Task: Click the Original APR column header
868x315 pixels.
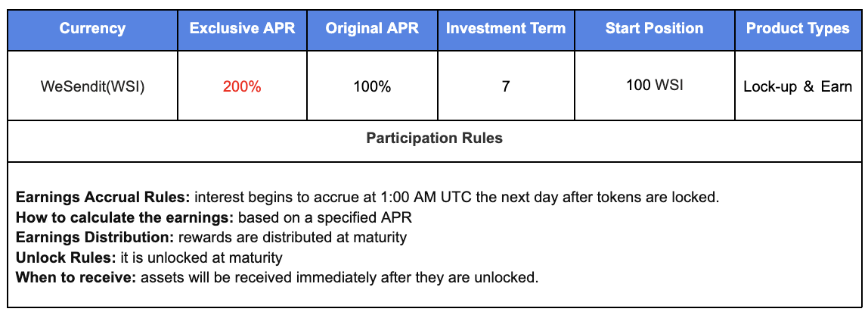Action: (x=372, y=29)
